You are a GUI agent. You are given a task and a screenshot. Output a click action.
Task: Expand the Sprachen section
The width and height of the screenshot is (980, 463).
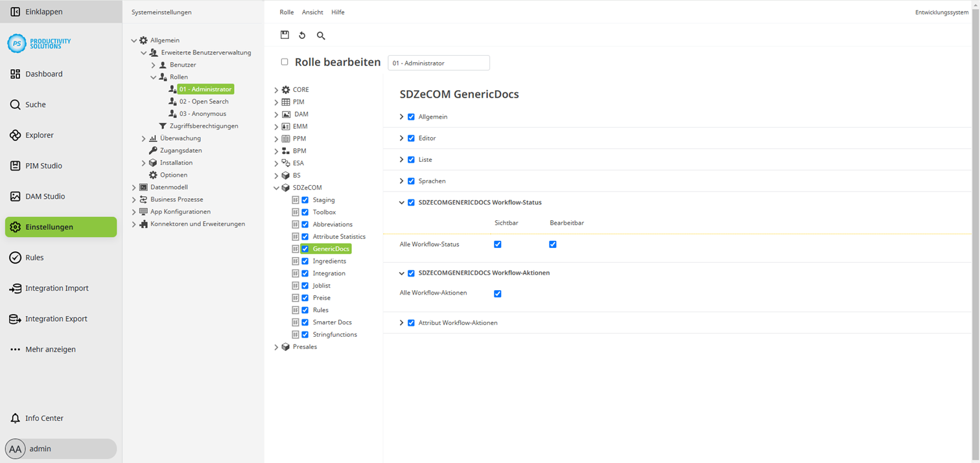401,181
